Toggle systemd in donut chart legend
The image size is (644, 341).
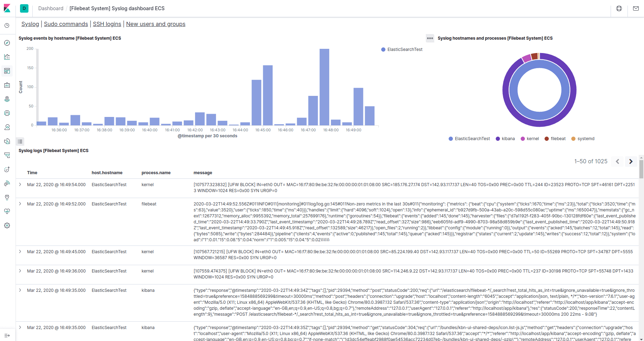583,139
